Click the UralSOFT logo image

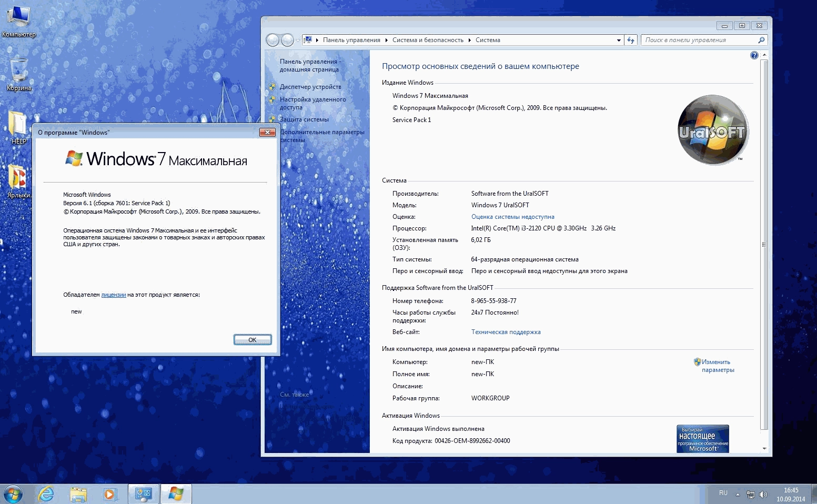point(712,130)
